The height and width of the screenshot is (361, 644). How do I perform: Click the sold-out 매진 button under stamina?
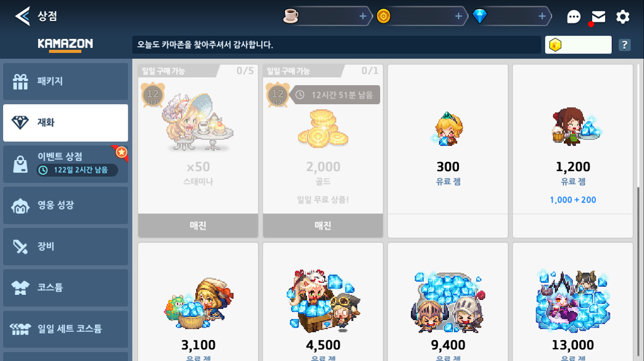198,225
